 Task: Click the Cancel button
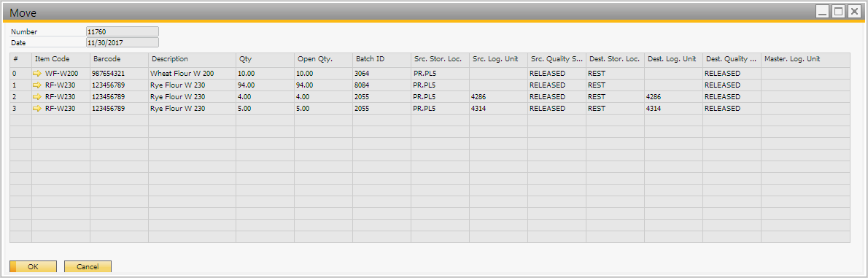coord(88,266)
